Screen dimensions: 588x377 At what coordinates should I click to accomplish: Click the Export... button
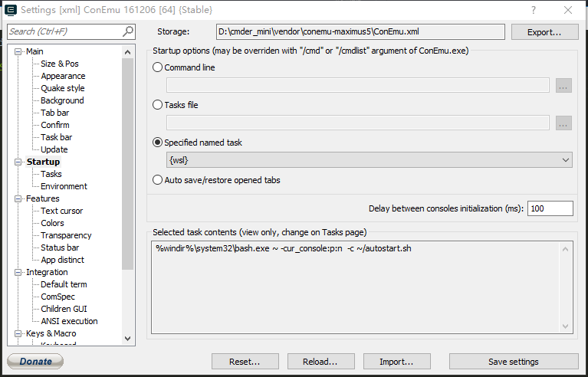[544, 32]
